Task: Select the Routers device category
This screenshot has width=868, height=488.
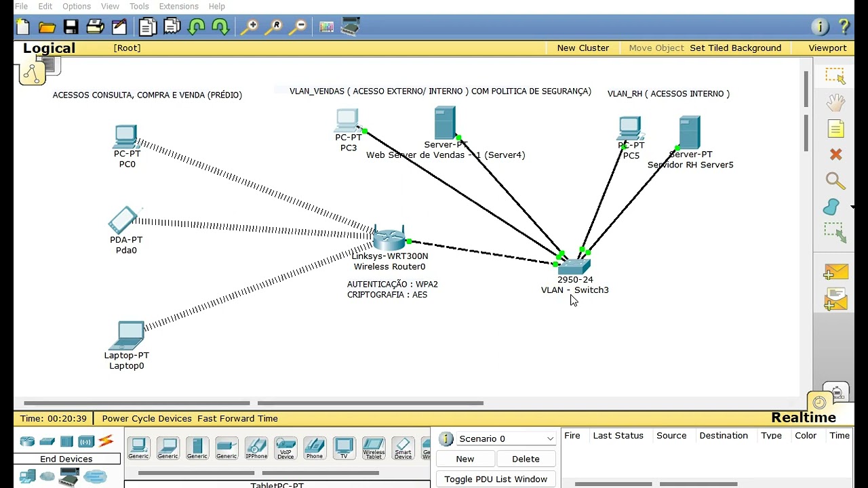Action: tap(27, 442)
